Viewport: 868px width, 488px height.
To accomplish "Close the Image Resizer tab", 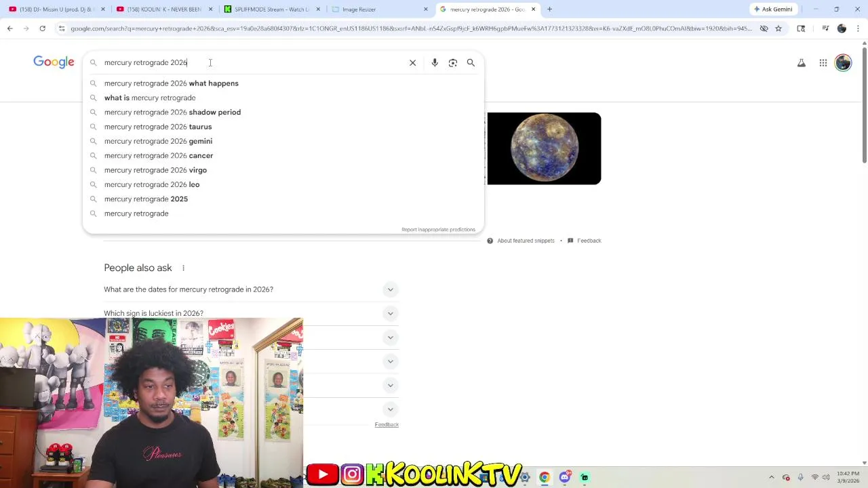I will pos(426,9).
